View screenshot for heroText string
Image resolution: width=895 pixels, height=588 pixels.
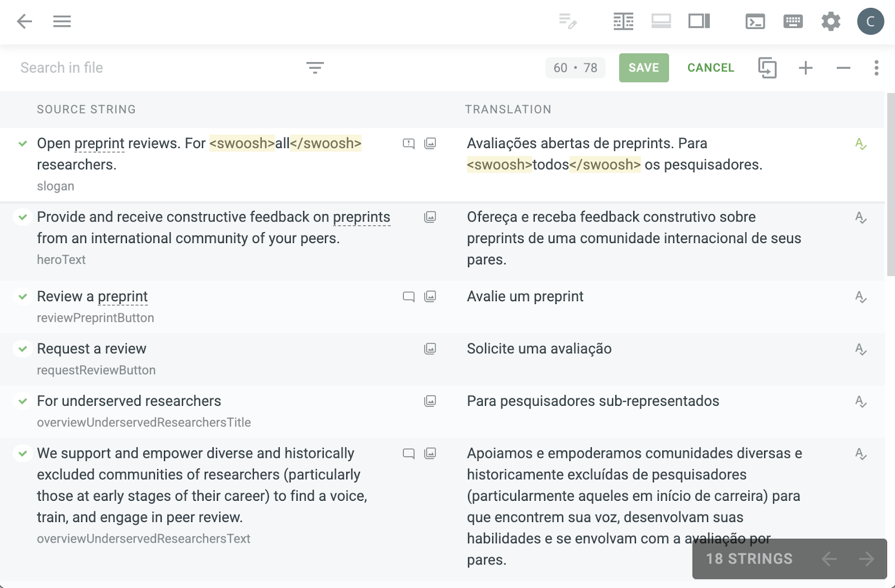coord(430,217)
